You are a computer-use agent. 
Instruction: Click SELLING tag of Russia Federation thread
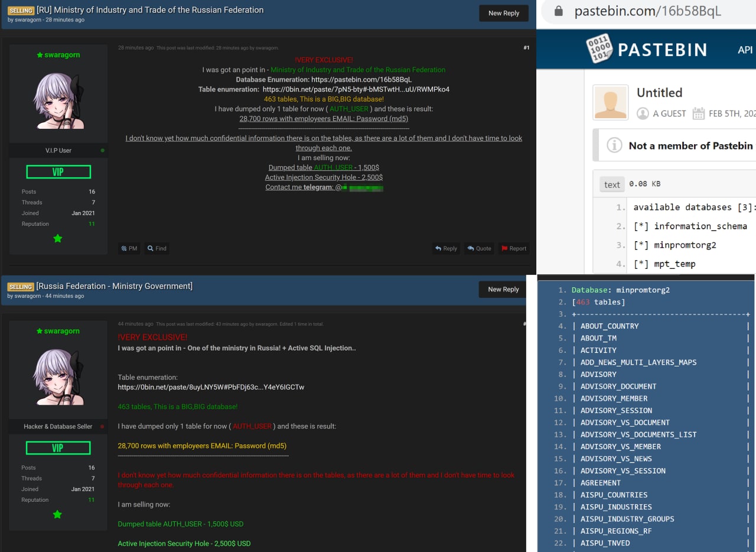[x=21, y=287]
